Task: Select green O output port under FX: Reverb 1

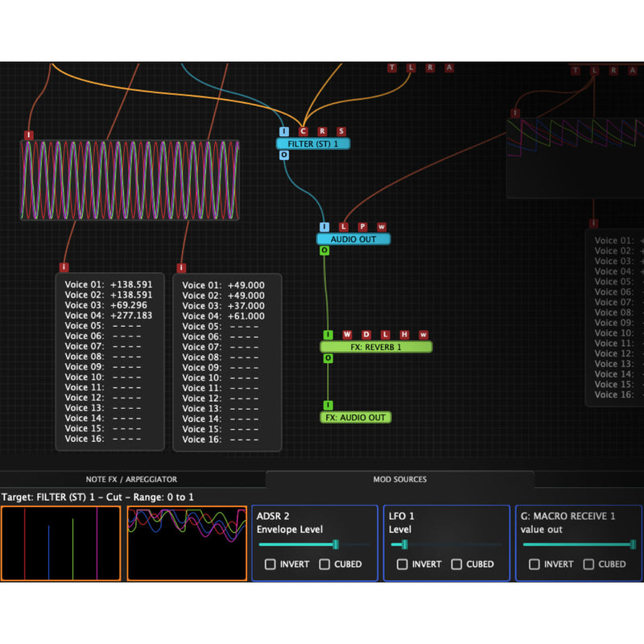Action: pos(328,357)
